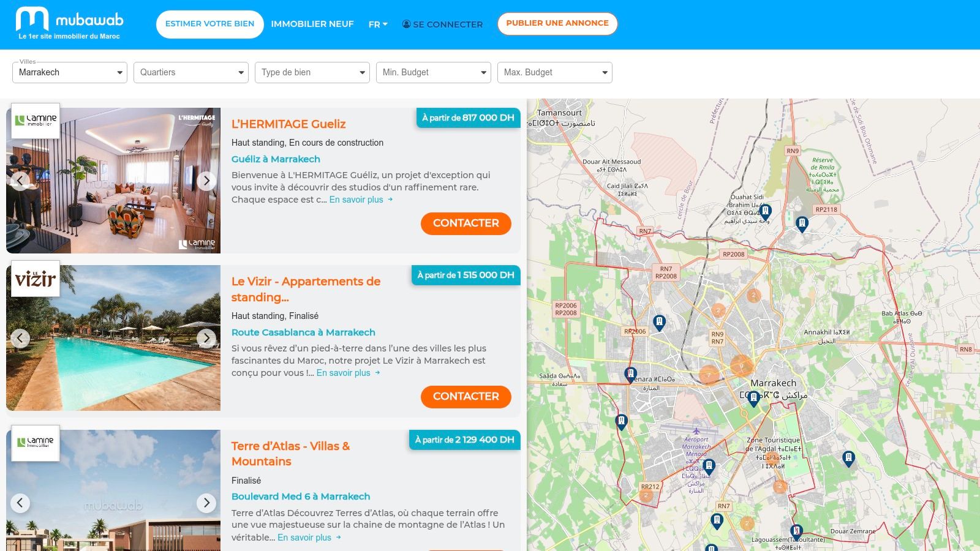Viewport: 980px width, 551px height.
Task: Open Terre d'Atlas - Villas & Mountains title
Action: click(290, 454)
